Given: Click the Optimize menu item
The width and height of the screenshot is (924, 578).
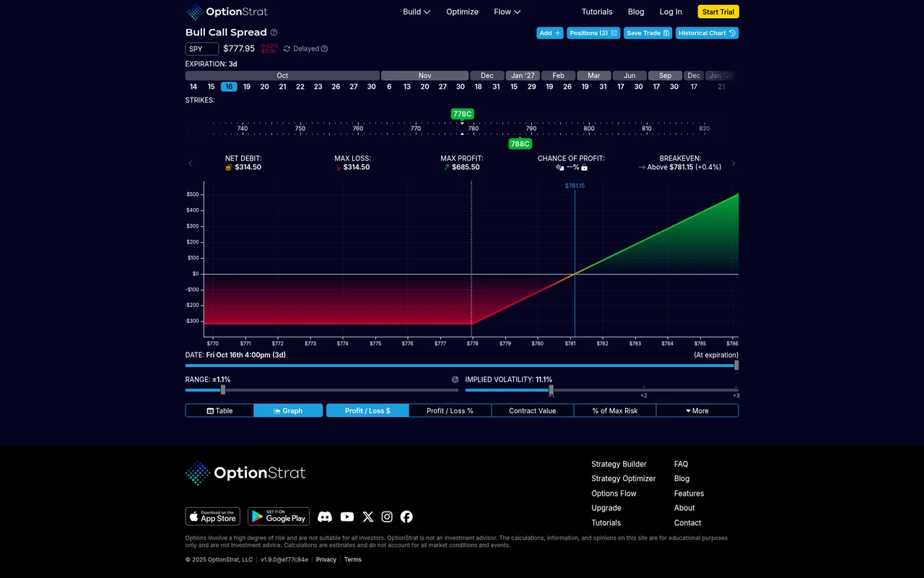Looking at the screenshot, I should tap(463, 12).
